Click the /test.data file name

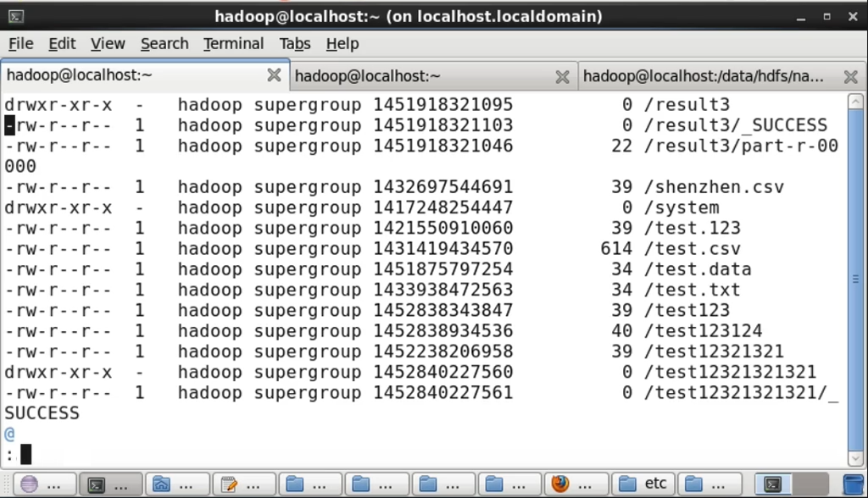[698, 269]
